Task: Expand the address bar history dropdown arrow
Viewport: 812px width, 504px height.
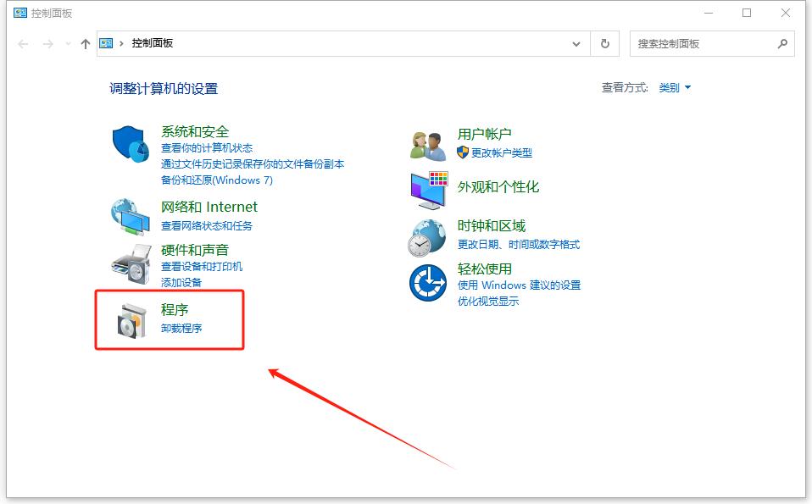Action: coord(576,44)
